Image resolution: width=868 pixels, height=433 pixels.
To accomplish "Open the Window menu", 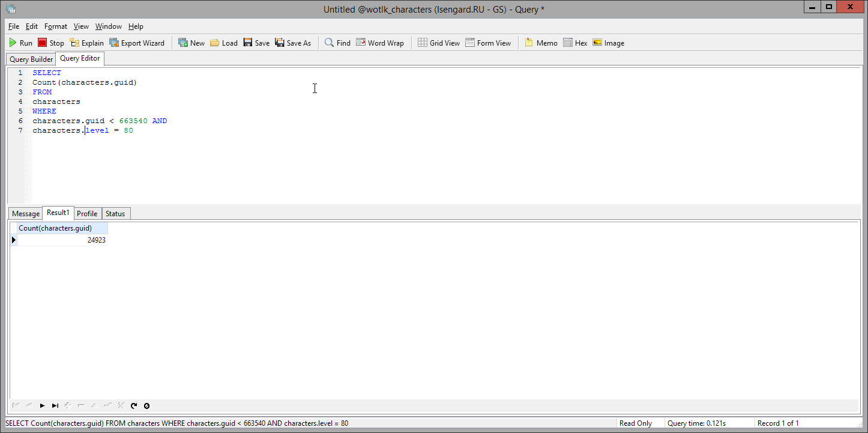I will pos(108,26).
